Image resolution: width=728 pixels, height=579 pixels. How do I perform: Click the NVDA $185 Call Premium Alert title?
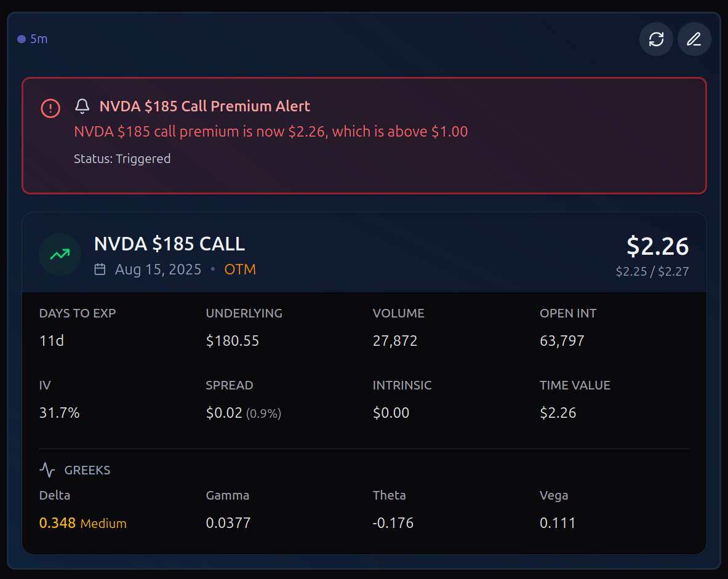pos(204,106)
